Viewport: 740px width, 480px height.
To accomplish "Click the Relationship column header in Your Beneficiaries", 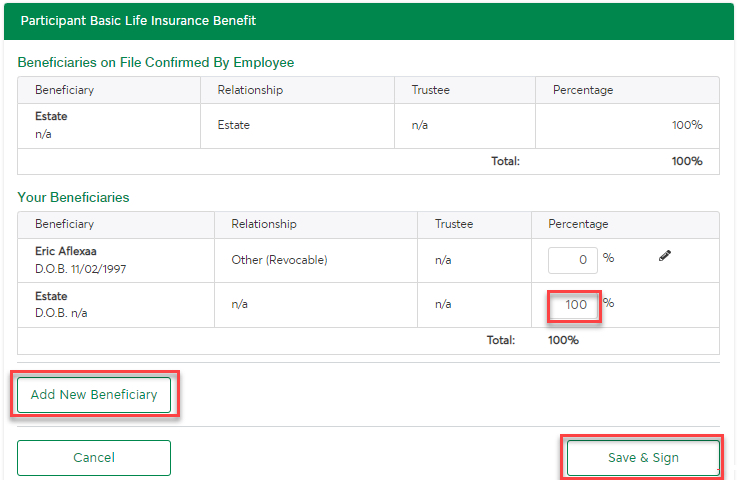I will coord(264,224).
